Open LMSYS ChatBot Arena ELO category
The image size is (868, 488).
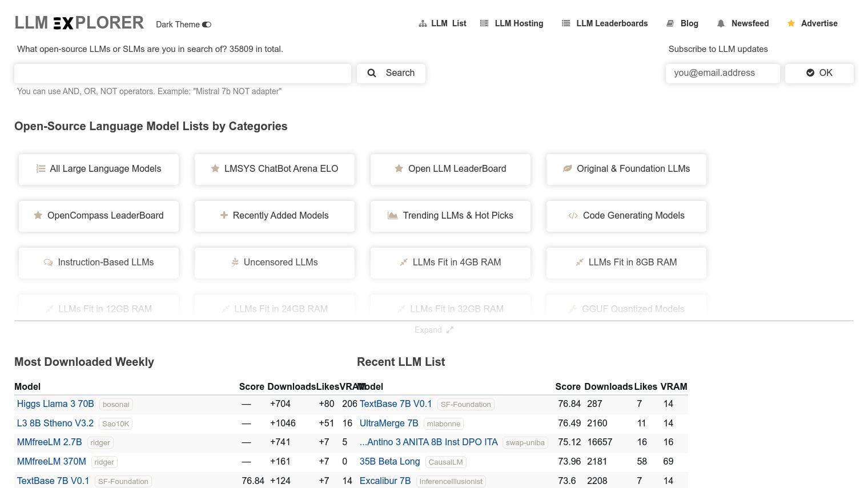pyautogui.click(x=275, y=169)
